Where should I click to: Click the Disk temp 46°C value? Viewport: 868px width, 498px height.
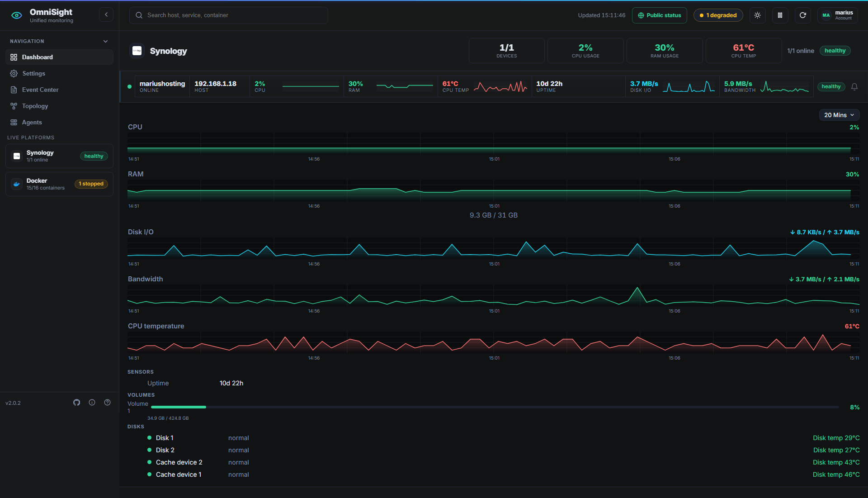836,475
